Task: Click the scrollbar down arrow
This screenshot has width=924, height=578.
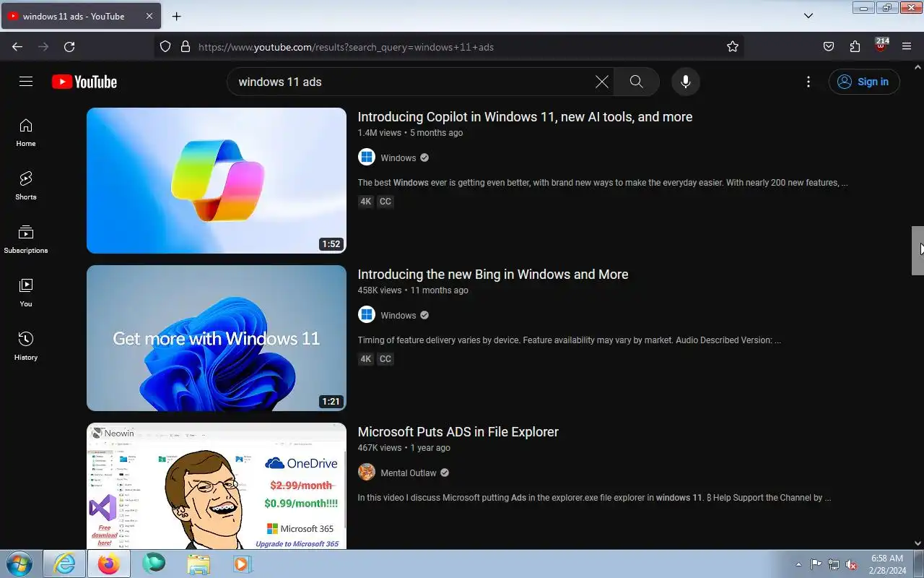Action: [x=918, y=543]
